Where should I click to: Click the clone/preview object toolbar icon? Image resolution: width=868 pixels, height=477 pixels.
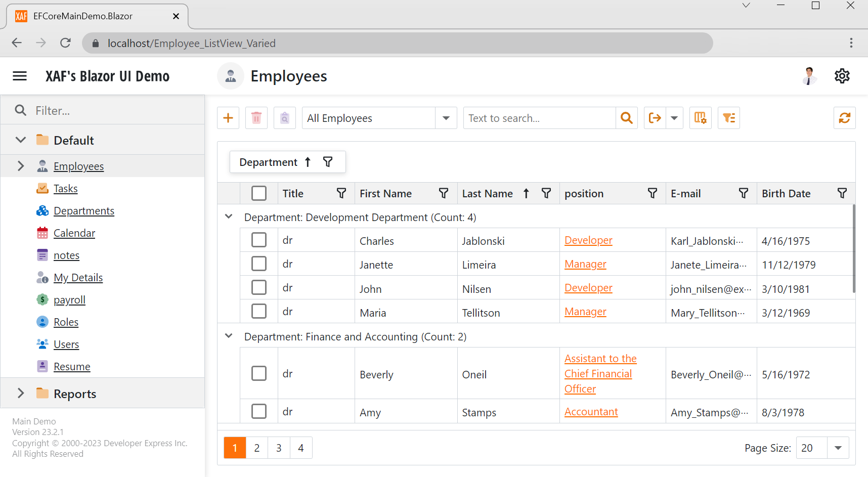point(285,118)
